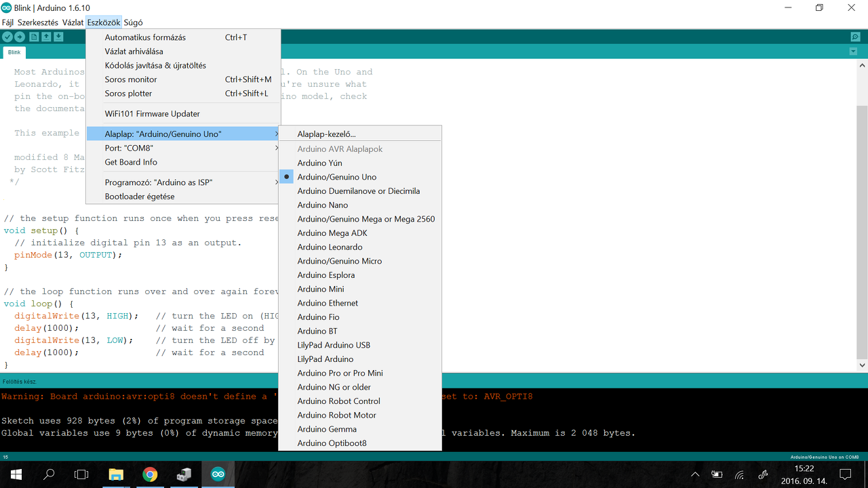868x488 pixels.
Task: Launch Soros plotter from the menu
Action: pos(183,94)
